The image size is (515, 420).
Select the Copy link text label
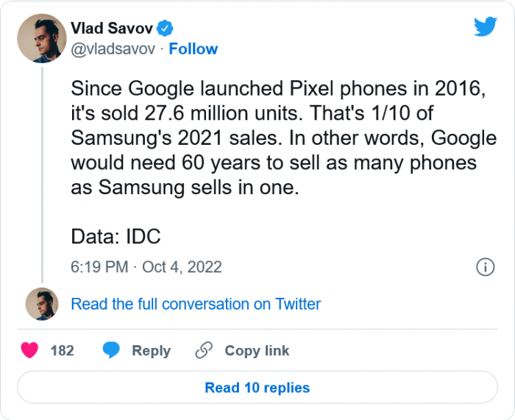[x=257, y=351]
